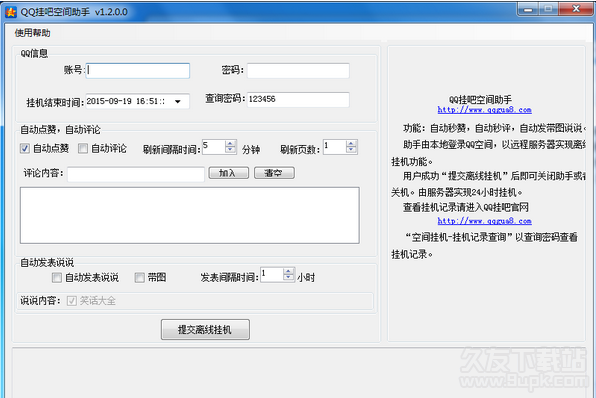Click the 加入 button
The height and width of the screenshot is (398, 596).
coord(228,173)
